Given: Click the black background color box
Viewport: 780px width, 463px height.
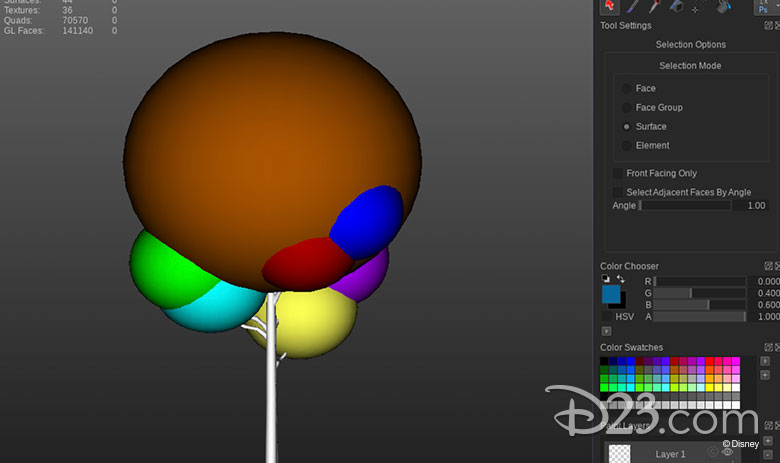Looking at the screenshot, I should 623,304.
